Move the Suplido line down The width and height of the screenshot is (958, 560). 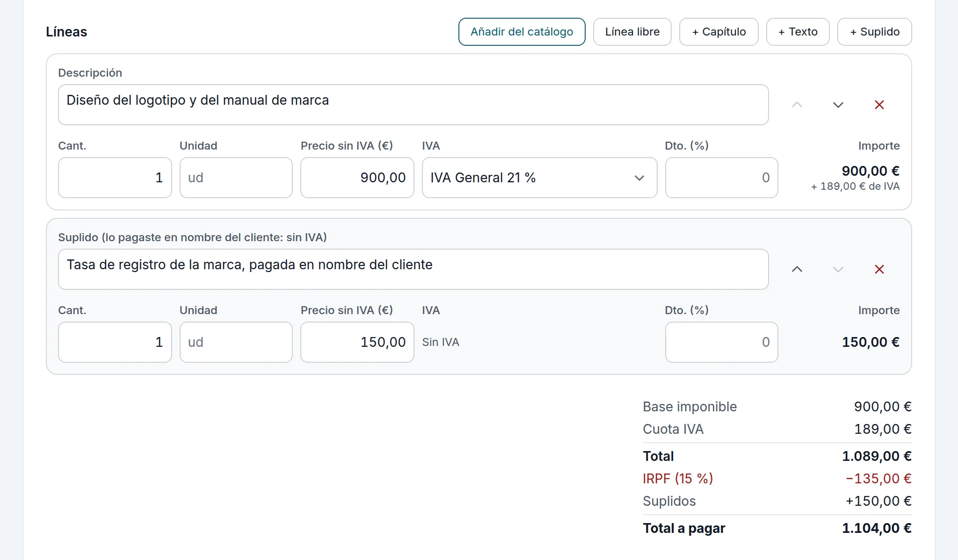(x=838, y=269)
